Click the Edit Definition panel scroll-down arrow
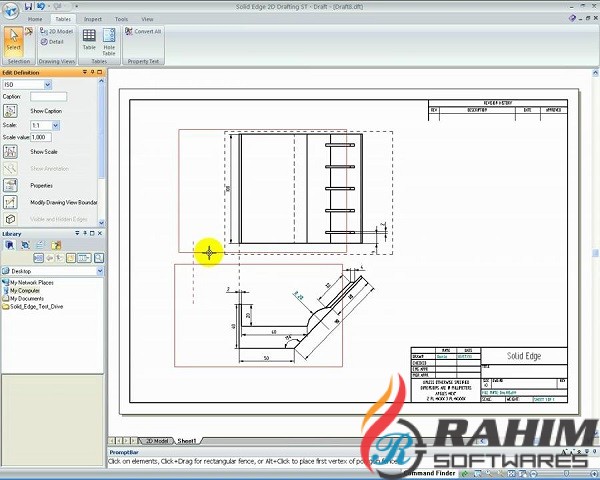The width and height of the screenshot is (600, 480). click(101, 222)
